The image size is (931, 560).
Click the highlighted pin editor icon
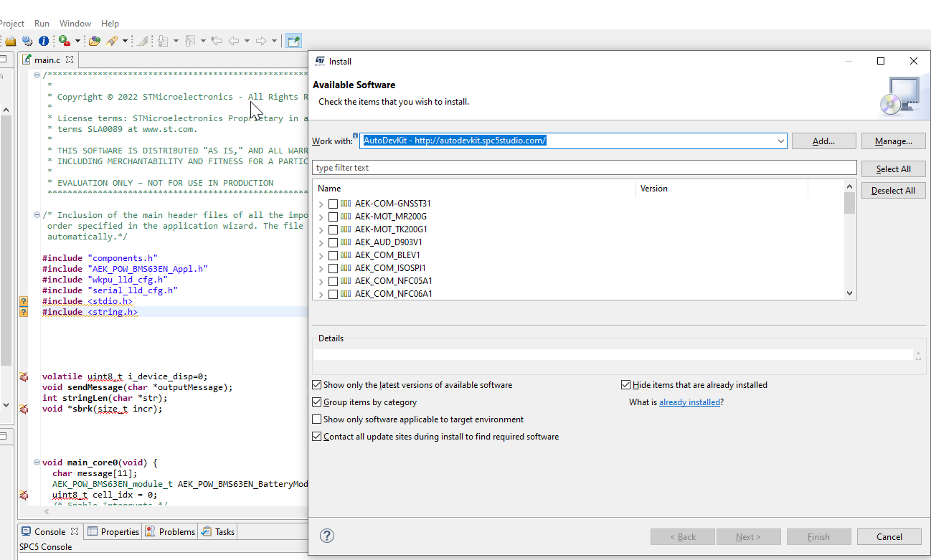click(293, 41)
